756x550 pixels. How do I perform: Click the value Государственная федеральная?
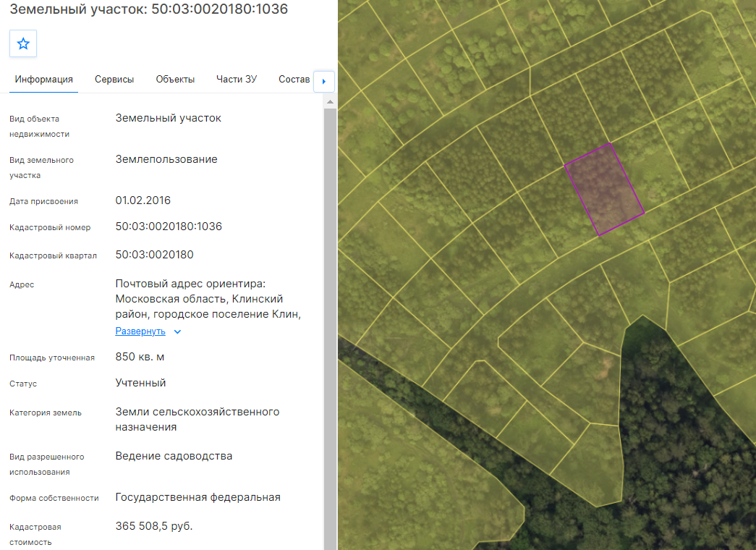coord(198,497)
